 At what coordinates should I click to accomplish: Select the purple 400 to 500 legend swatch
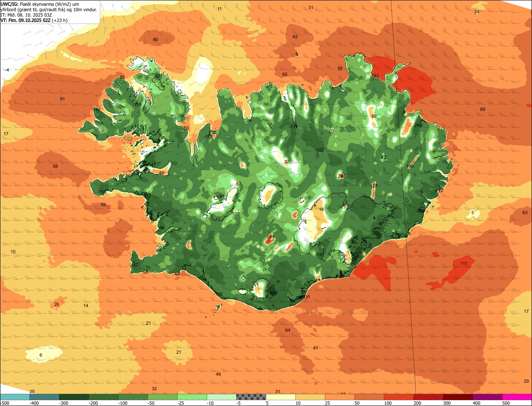point(487,397)
